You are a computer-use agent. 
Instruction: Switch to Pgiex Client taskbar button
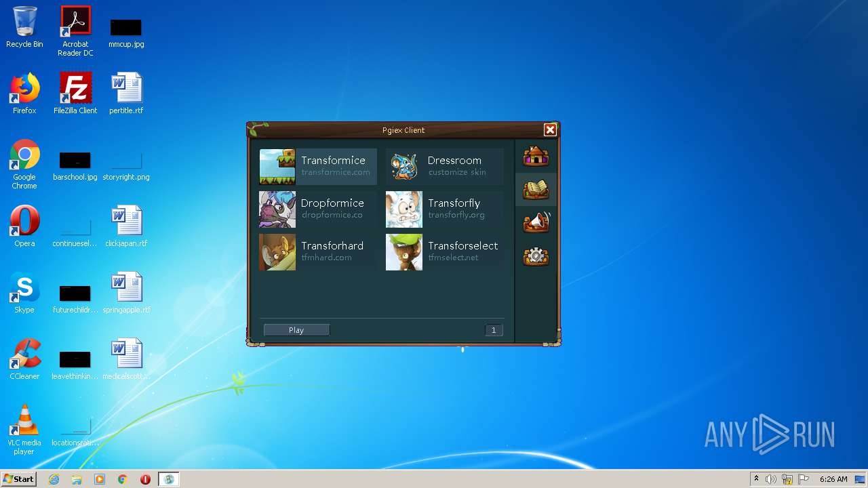point(169,479)
